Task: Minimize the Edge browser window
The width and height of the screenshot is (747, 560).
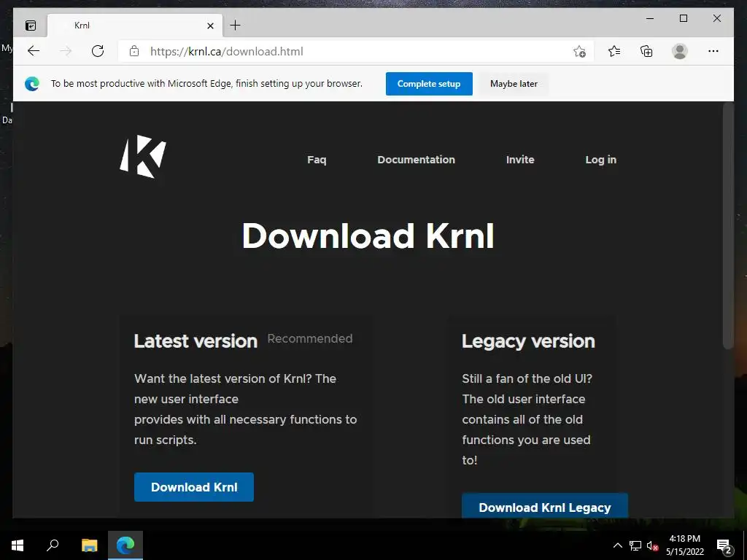Action: 650,18
